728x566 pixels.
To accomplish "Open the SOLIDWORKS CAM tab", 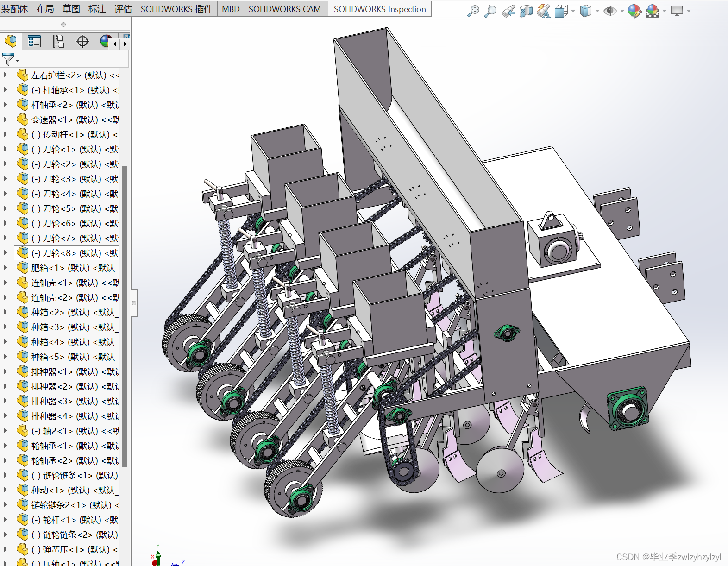I will pyautogui.click(x=284, y=9).
